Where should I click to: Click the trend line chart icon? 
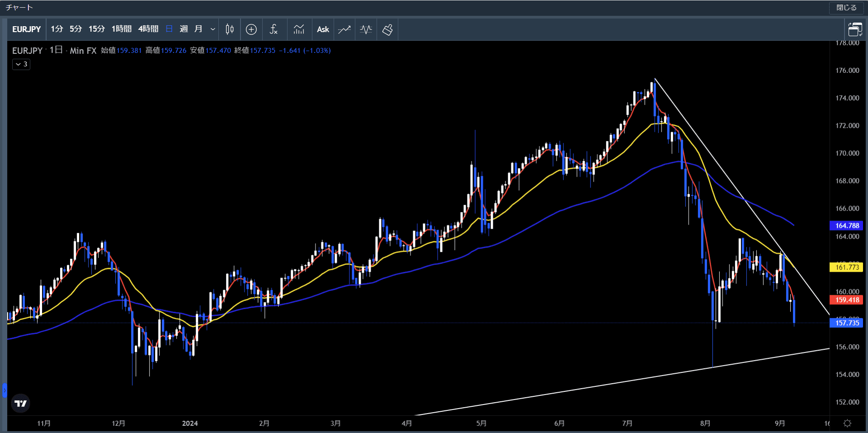(x=344, y=29)
